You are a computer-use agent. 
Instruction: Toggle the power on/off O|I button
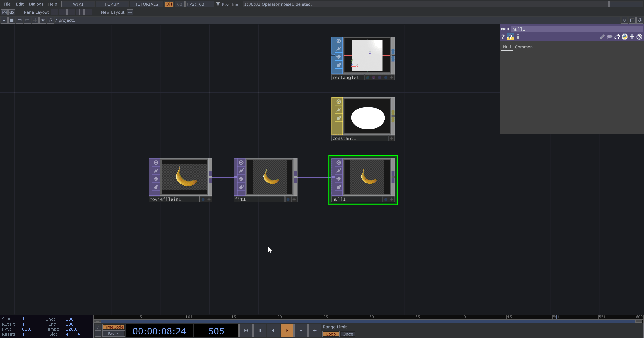pos(169,4)
